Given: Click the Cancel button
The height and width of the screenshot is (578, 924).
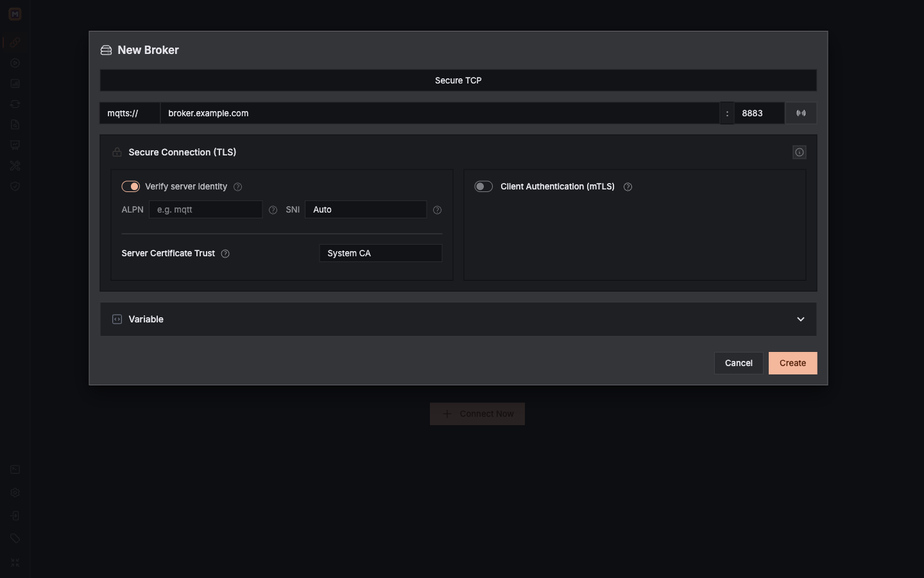Looking at the screenshot, I should click(739, 363).
